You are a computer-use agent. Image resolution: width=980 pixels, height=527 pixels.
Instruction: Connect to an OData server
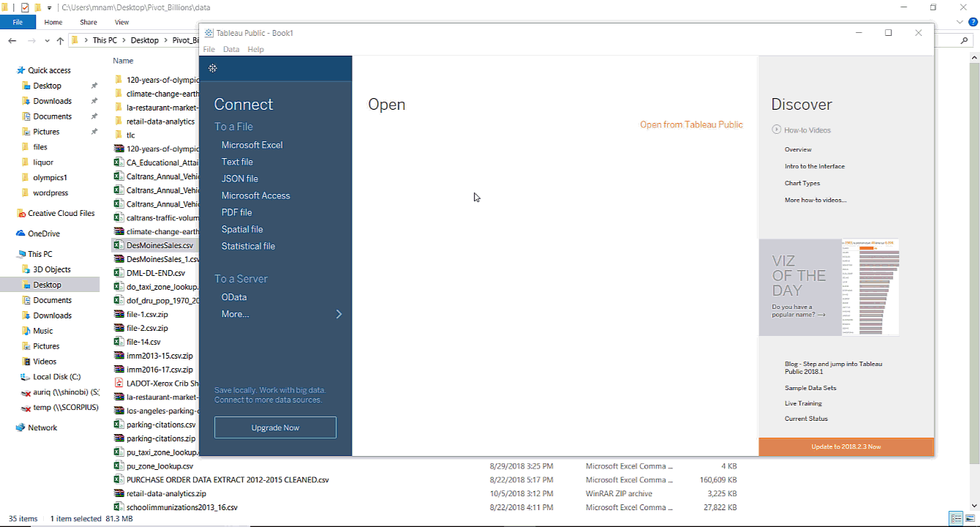pos(234,297)
